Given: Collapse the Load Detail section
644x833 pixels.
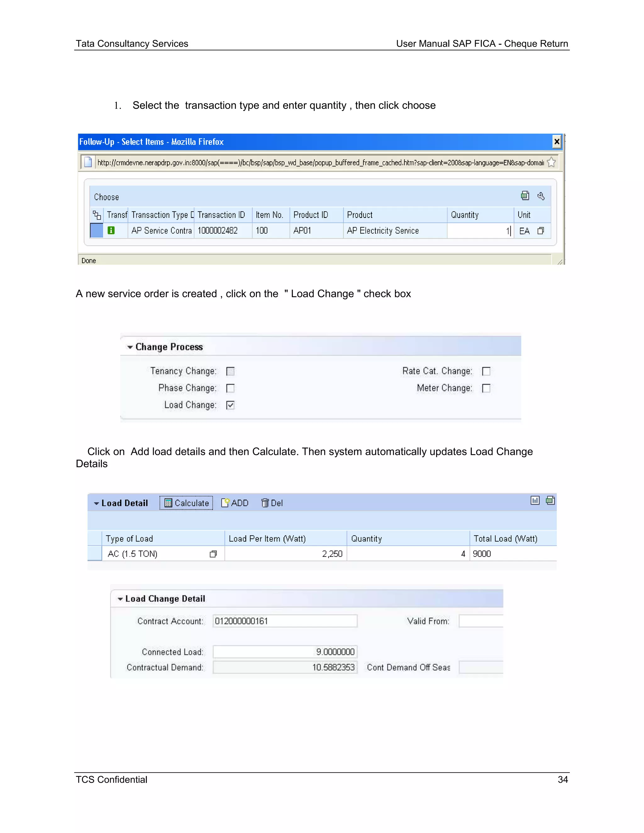Looking at the screenshot, I should [97, 504].
